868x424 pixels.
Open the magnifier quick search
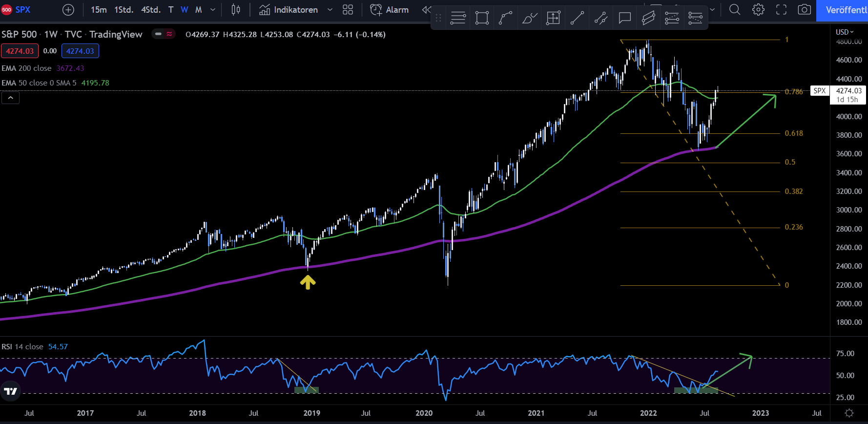(735, 10)
